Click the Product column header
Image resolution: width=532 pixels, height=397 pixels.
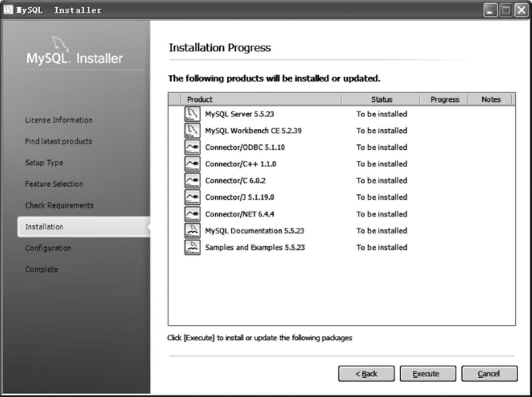tap(261, 99)
